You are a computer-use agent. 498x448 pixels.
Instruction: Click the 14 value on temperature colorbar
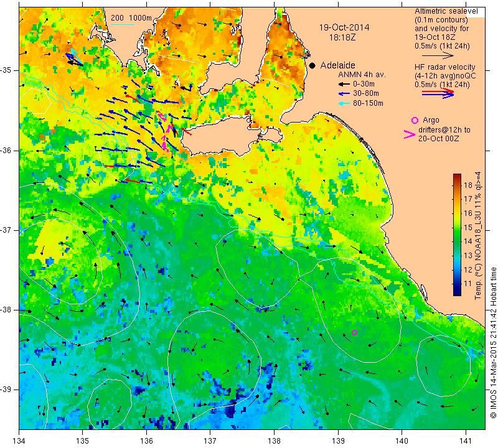[x=468, y=241]
